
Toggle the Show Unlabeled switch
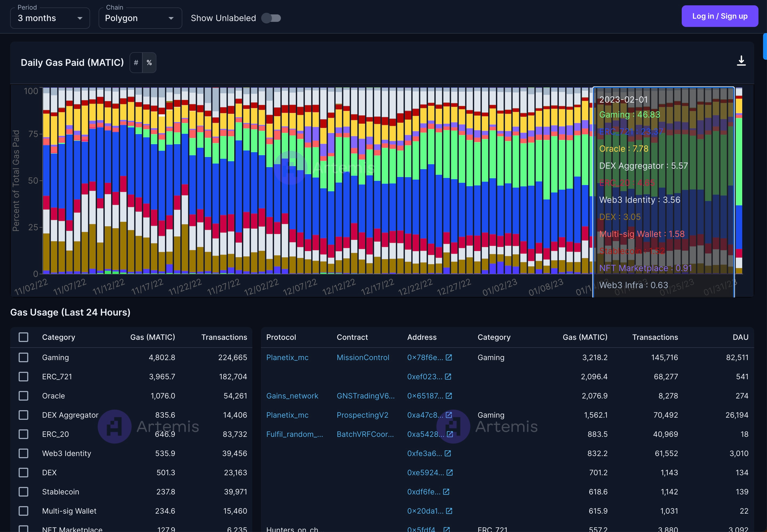[271, 18]
